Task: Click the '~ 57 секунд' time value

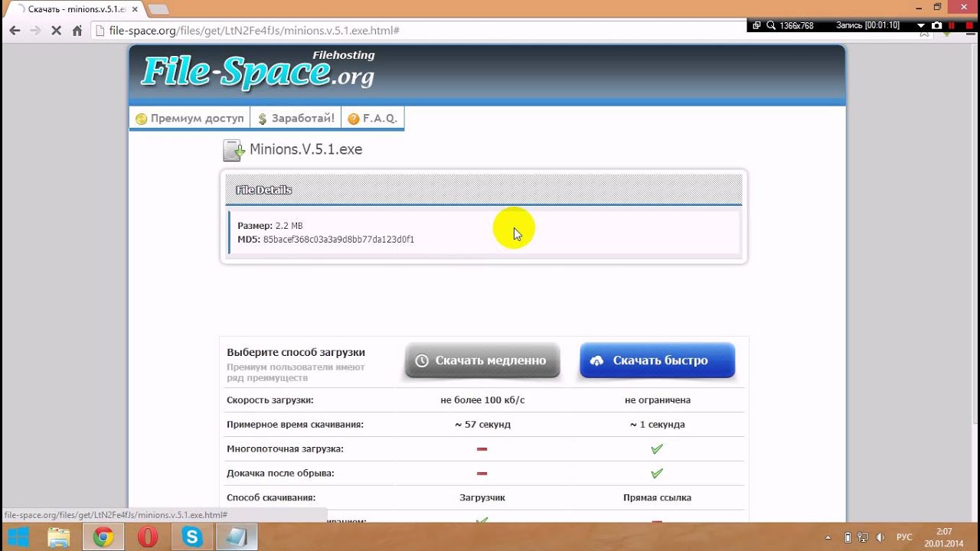Action: [482, 424]
